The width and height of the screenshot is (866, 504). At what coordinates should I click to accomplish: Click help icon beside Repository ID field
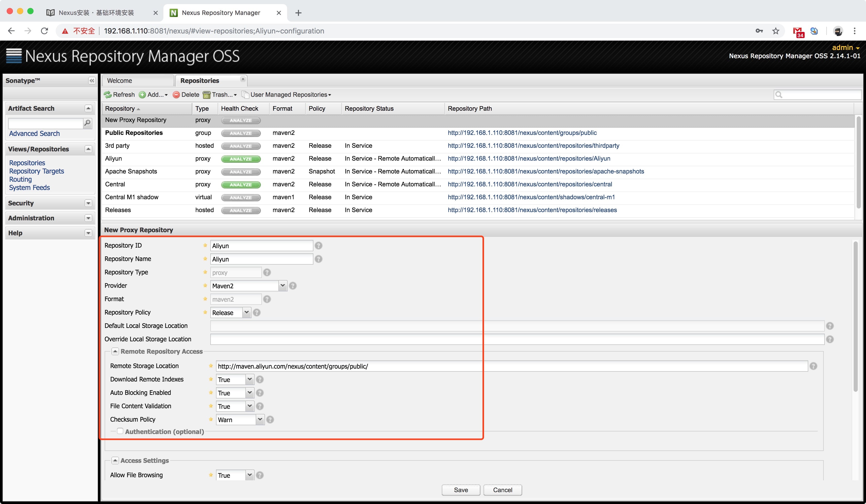pos(319,246)
